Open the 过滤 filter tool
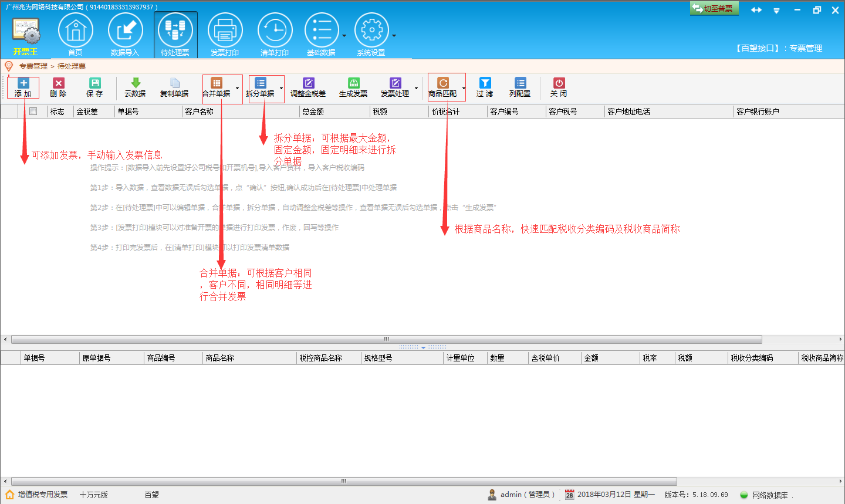This screenshot has width=845, height=504. coord(485,87)
